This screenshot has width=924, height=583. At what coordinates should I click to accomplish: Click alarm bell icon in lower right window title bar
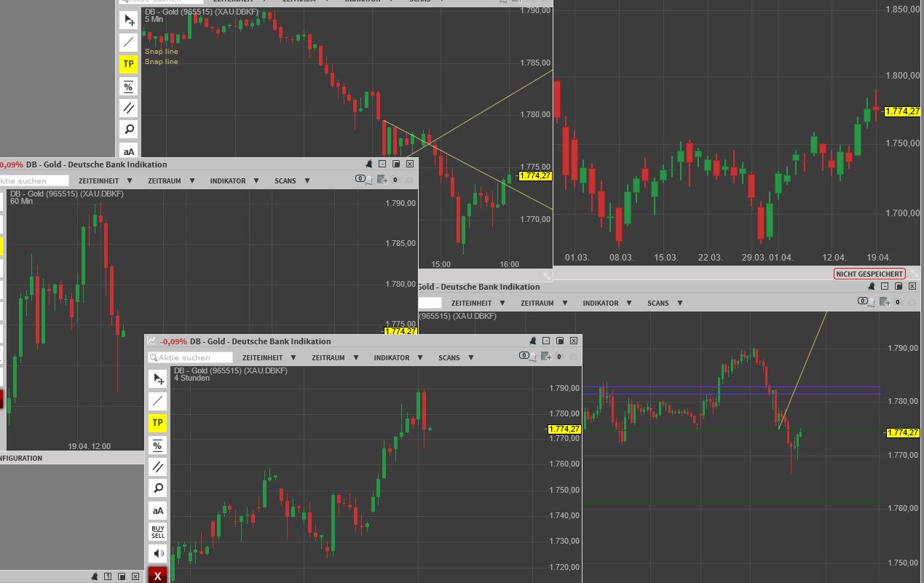[x=872, y=286]
